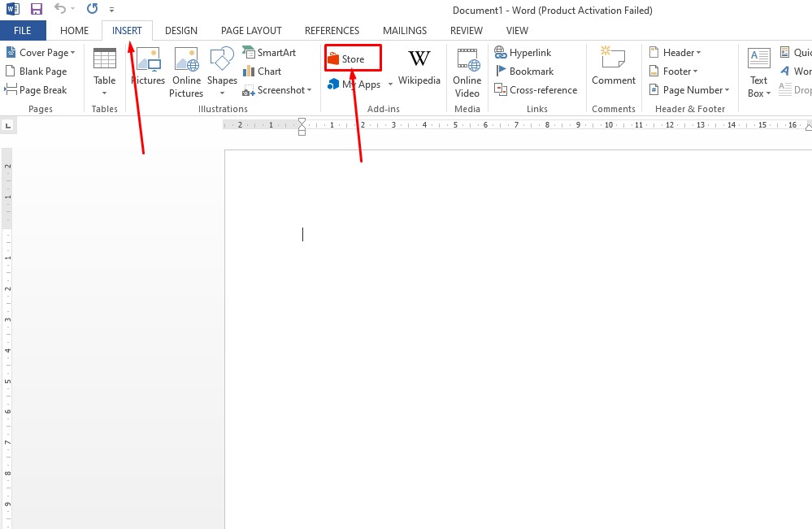Insert a SmartArt graphic

269,53
